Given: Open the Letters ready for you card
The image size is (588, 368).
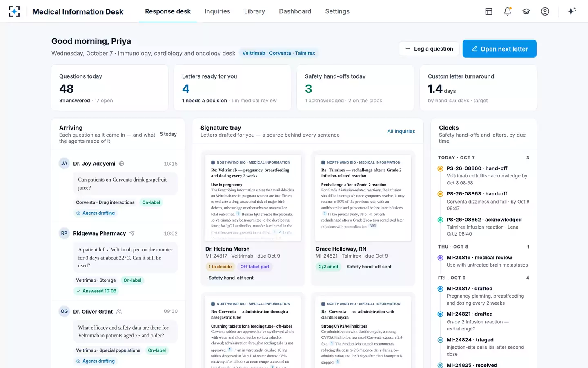Looking at the screenshot, I should pyautogui.click(x=232, y=88).
